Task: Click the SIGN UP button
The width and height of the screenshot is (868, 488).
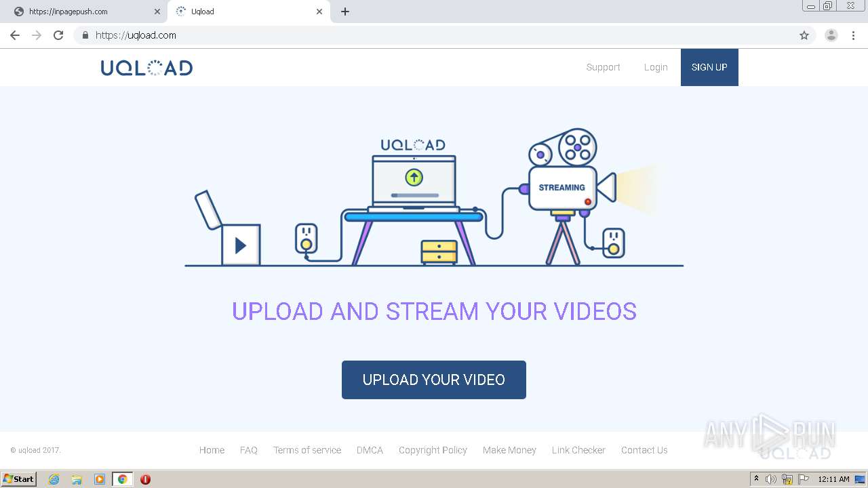Action: click(709, 67)
